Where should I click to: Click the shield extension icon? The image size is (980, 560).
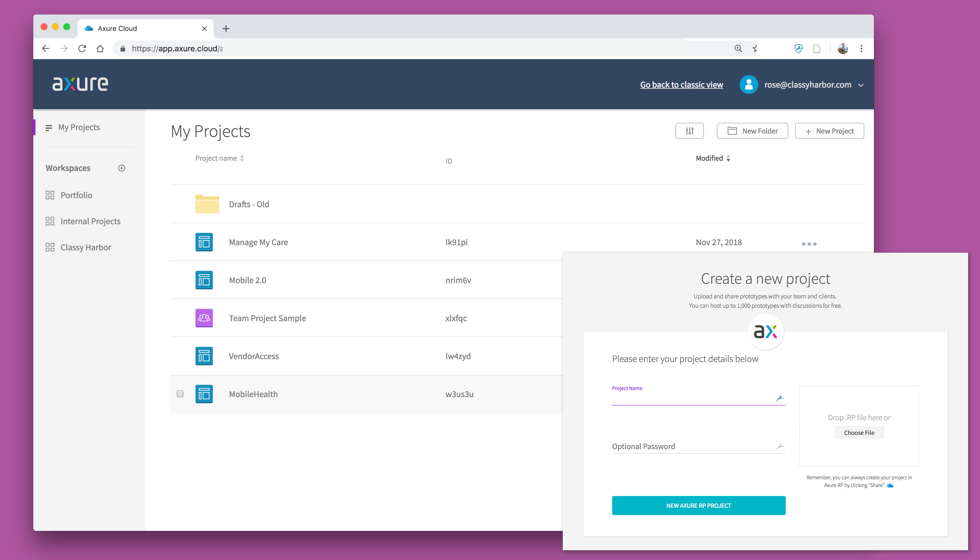[x=798, y=48]
